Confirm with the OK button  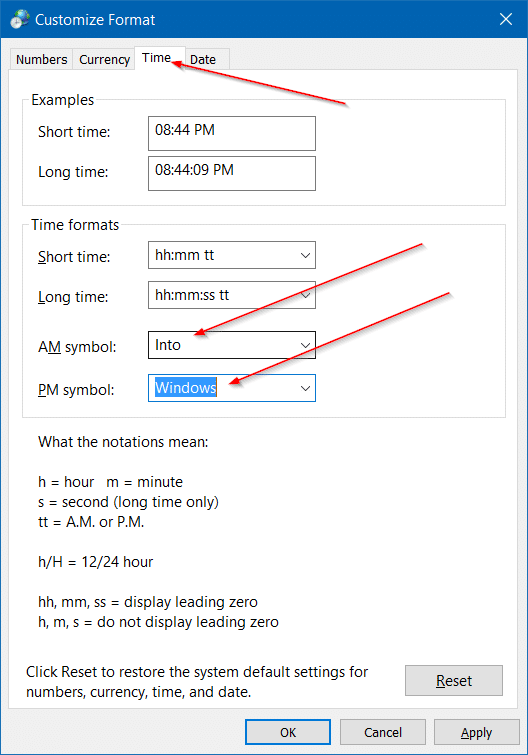click(x=288, y=732)
